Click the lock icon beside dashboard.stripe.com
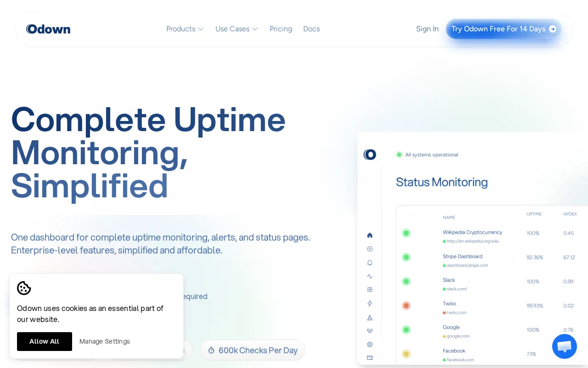 444,265
